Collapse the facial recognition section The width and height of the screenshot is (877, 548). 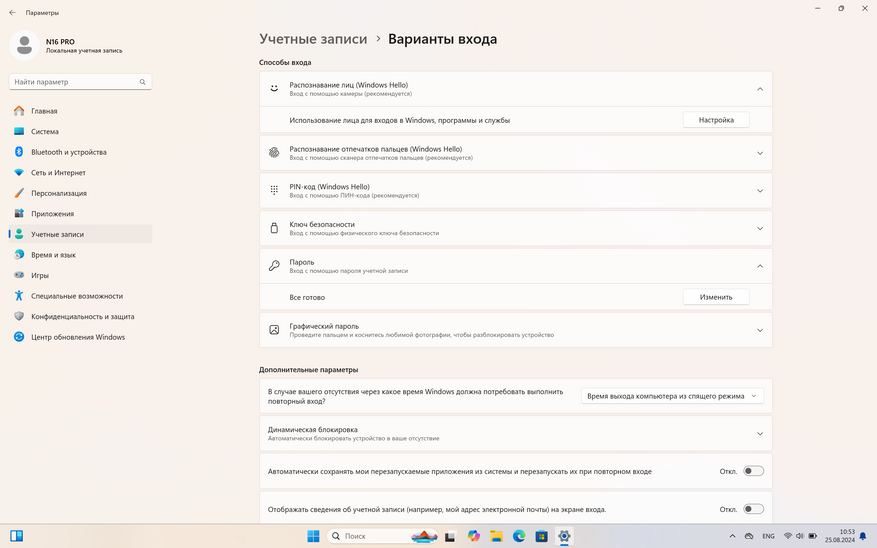click(x=760, y=89)
